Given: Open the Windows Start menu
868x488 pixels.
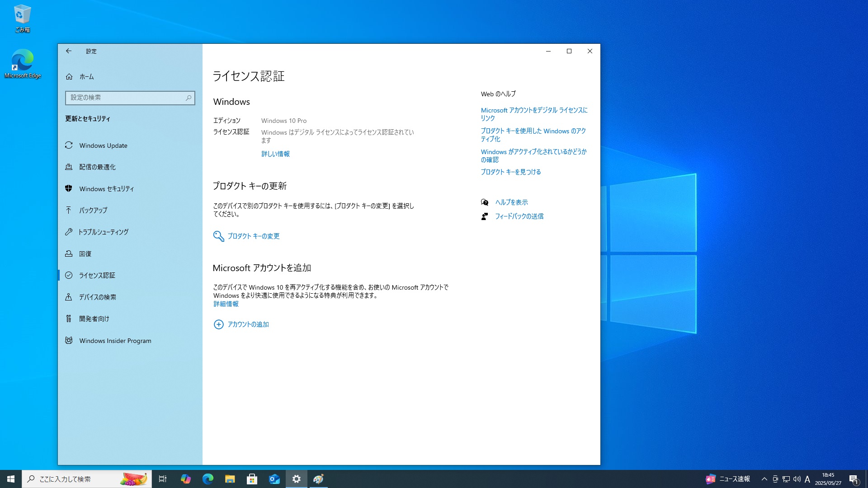Looking at the screenshot, I should click(x=11, y=479).
